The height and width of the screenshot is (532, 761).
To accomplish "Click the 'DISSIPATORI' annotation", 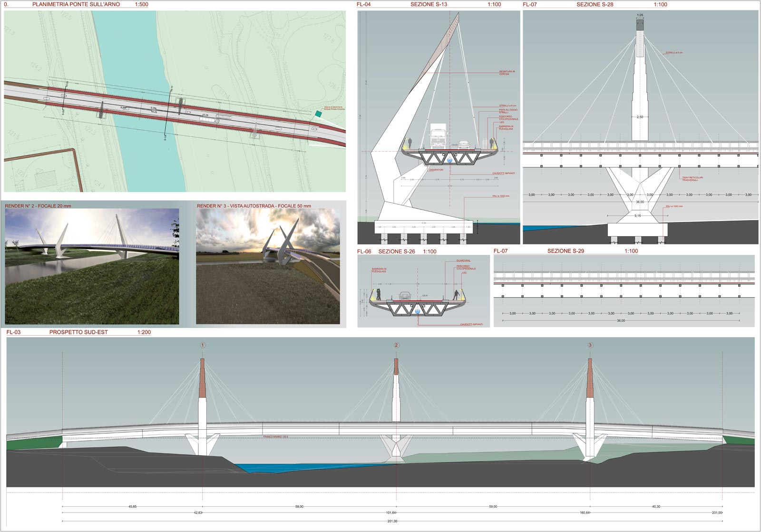I will (x=436, y=170).
